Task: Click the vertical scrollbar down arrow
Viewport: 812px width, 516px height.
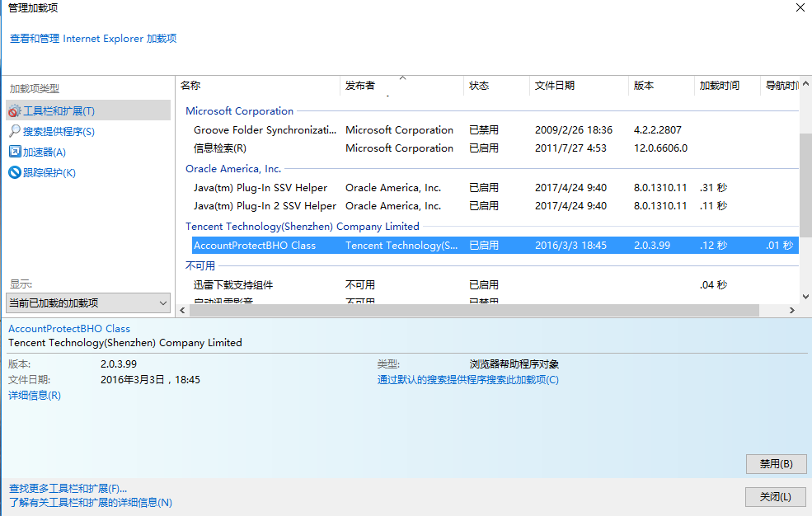Action: tap(805, 296)
